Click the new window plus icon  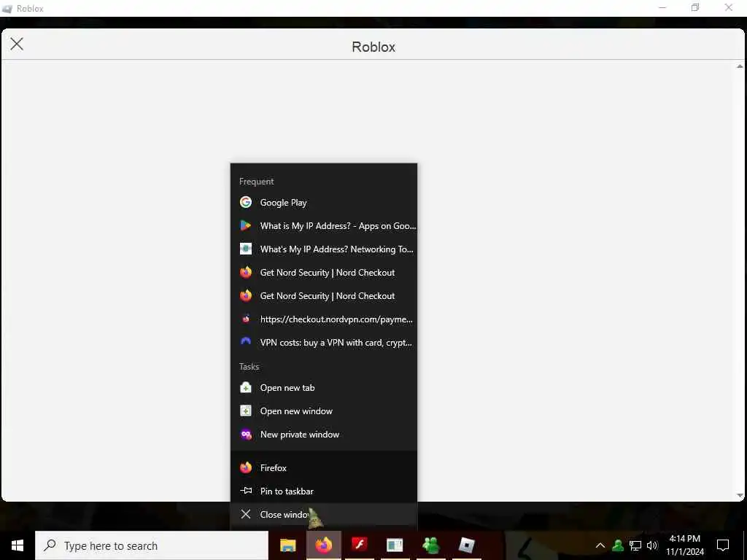click(246, 411)
